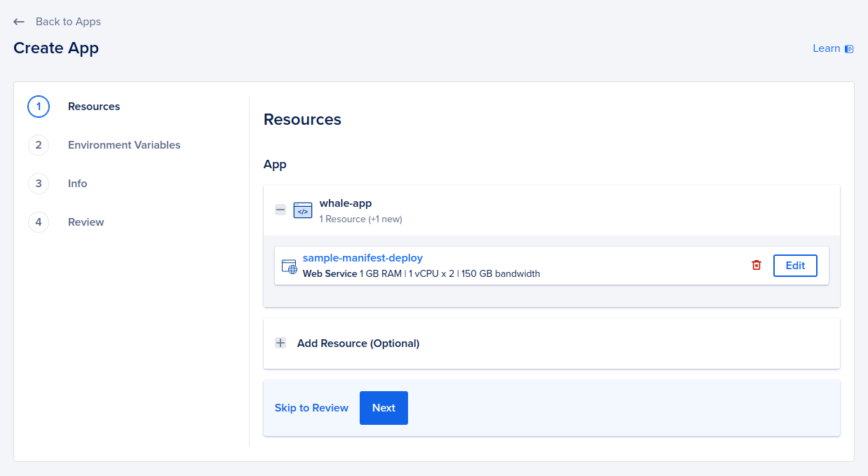This screenshot has height=476, width=868.
Task: Click the step 1 numbered circle
Action: point(39,107)
